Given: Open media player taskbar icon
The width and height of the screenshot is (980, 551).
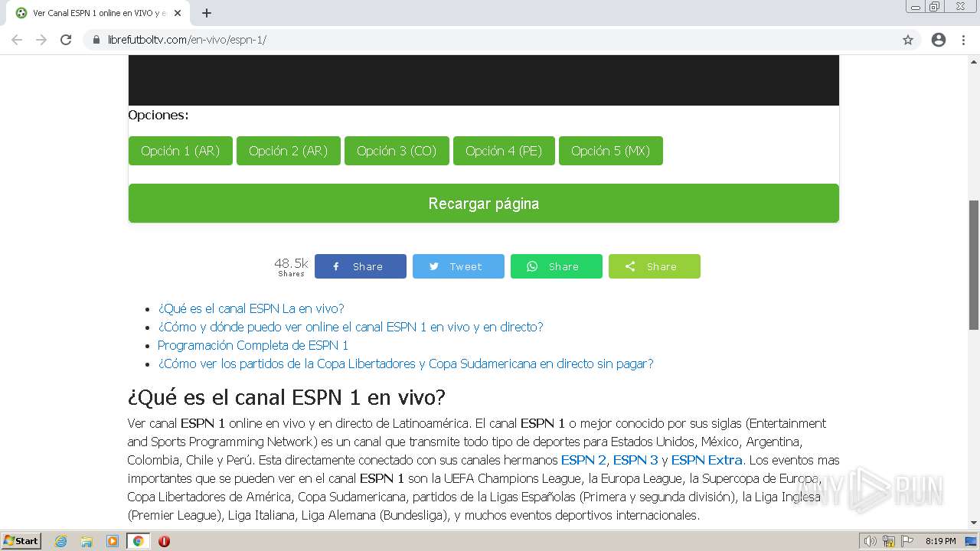Looking at the screenshot, I should (x=113, y=541).
